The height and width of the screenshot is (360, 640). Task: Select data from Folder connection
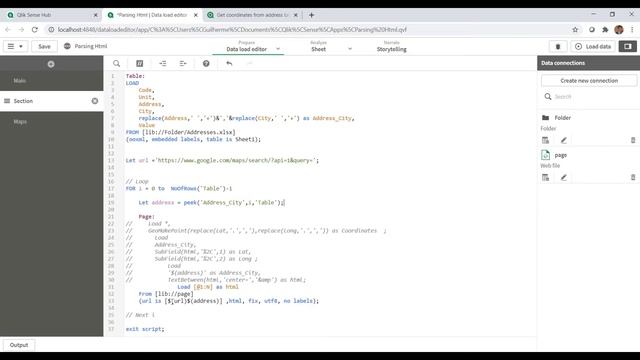[545, 140]
